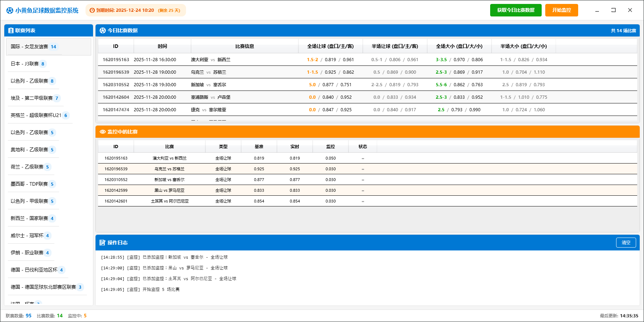Viewport: 644px width, 322px height.
Task: Click the clock icon in the expiry notice
Action: tap(93, 10)
